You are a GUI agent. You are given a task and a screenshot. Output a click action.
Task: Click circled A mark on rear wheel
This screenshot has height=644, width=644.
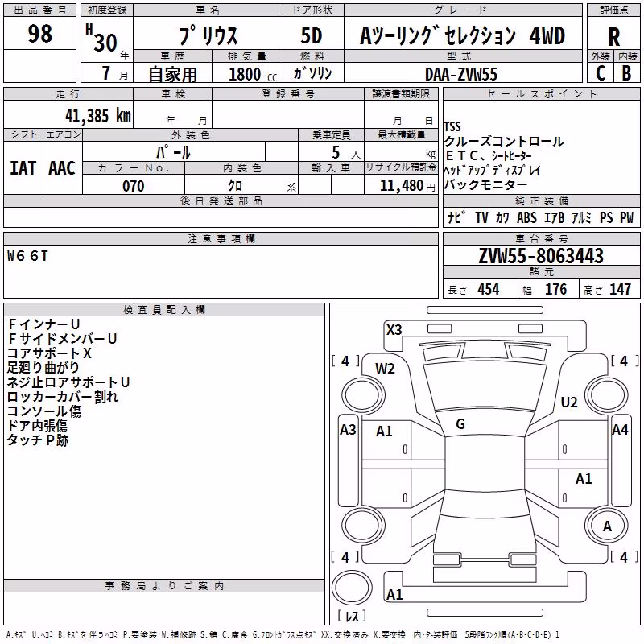(607, 526)
